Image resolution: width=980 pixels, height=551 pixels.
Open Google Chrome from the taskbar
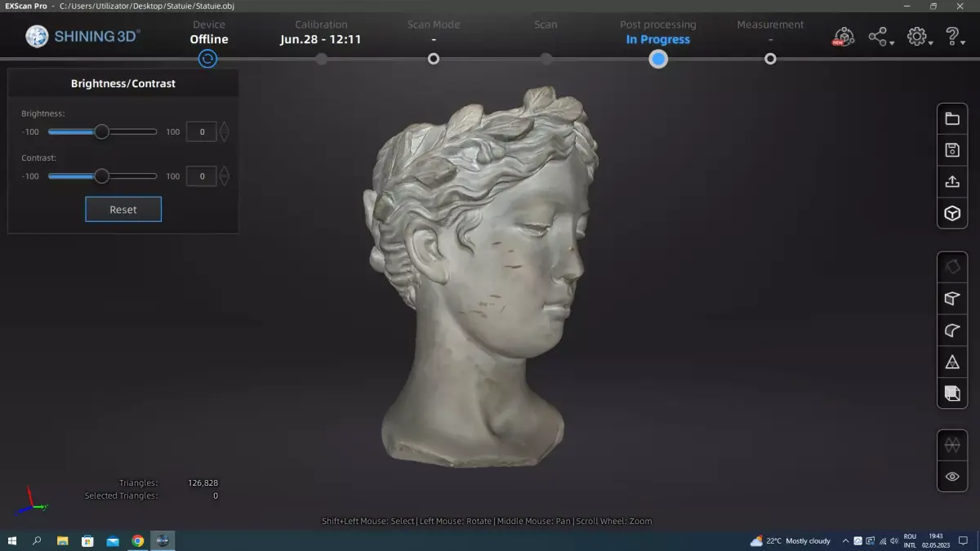click(x=138, y=540)
